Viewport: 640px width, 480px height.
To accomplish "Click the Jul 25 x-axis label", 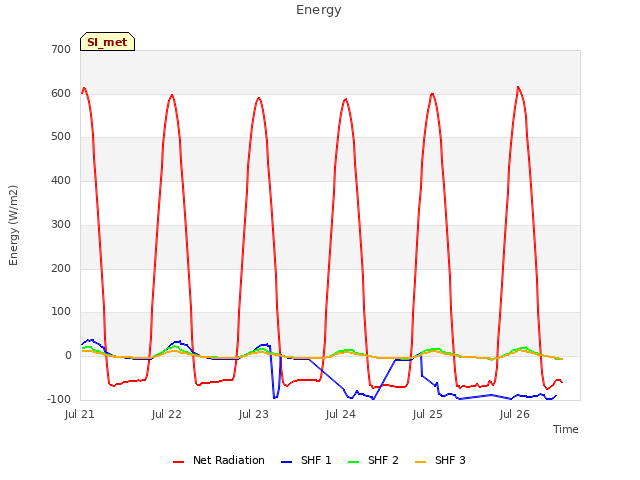I will [427, 414].
